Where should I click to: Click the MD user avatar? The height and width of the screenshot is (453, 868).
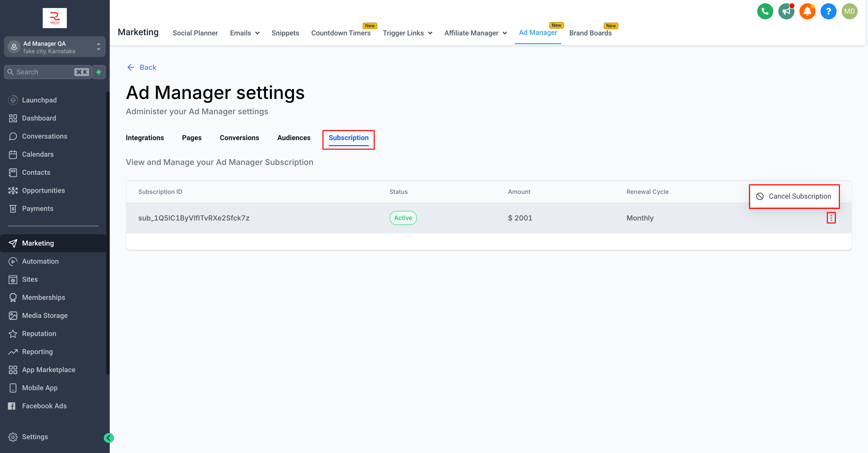coord(849,12)
